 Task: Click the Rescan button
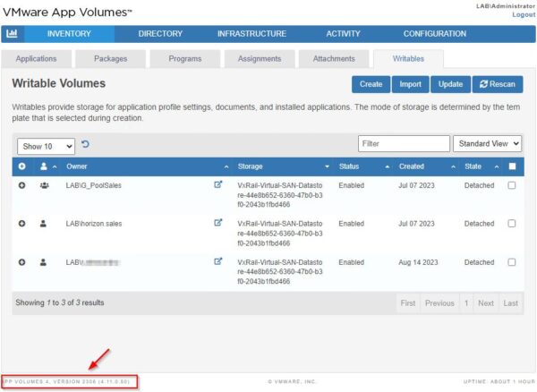[498, 84]
